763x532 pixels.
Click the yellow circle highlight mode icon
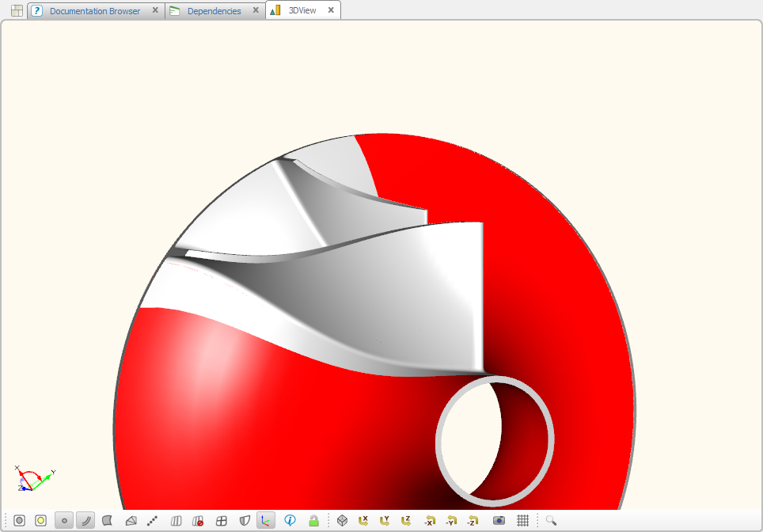click(41, 520)
